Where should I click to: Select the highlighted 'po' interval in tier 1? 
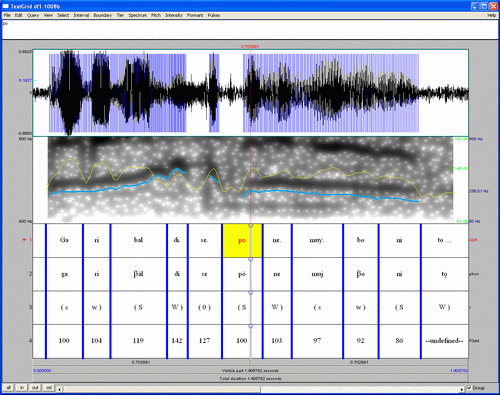click(x=242, y=240)
